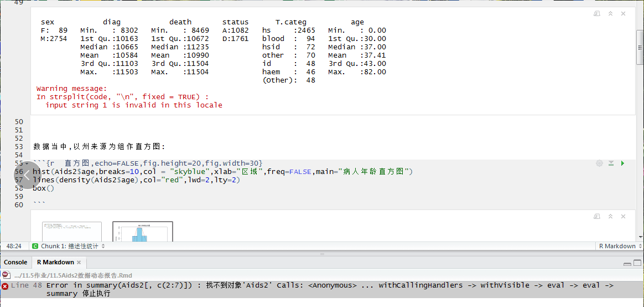Clear the summary output with X icon
This screenshot has height=307, width=644.
[x=623, y=14]
